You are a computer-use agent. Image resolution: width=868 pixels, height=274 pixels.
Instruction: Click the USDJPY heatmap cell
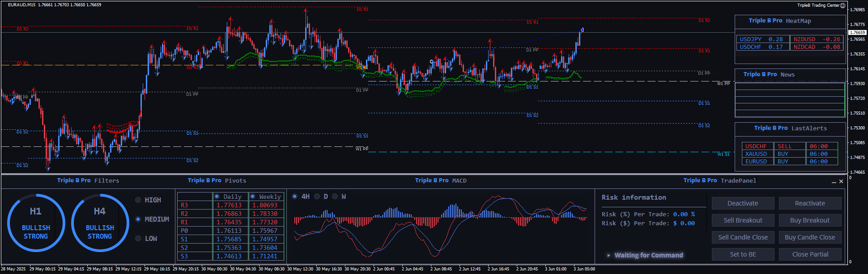click(x=762, y=39)
